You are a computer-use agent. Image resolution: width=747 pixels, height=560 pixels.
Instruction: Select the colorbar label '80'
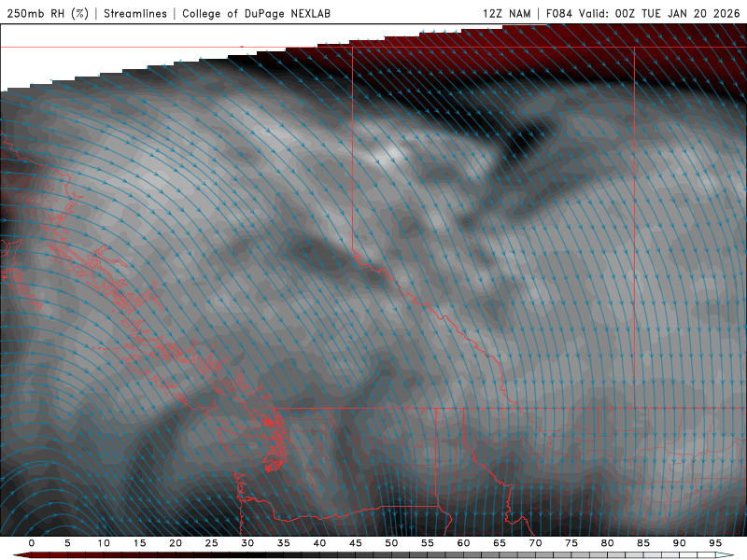(x=607, y=543)
